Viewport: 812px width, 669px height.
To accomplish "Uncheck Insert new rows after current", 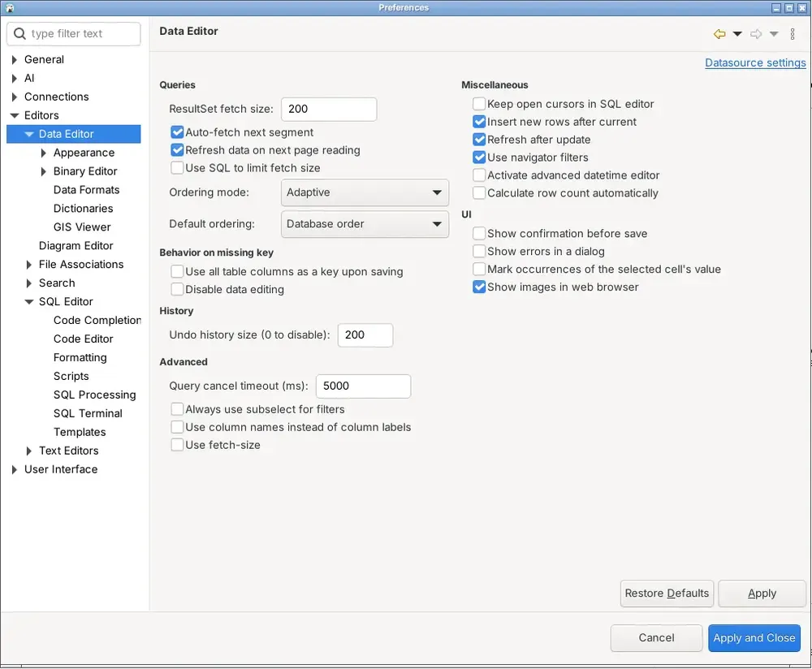I will tap(479, 123).
